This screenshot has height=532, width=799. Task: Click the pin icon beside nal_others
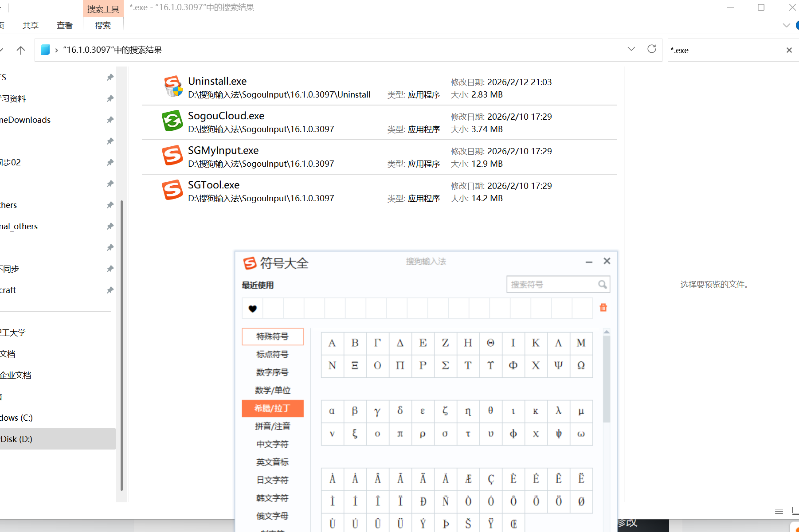click(x=110, y=226)
